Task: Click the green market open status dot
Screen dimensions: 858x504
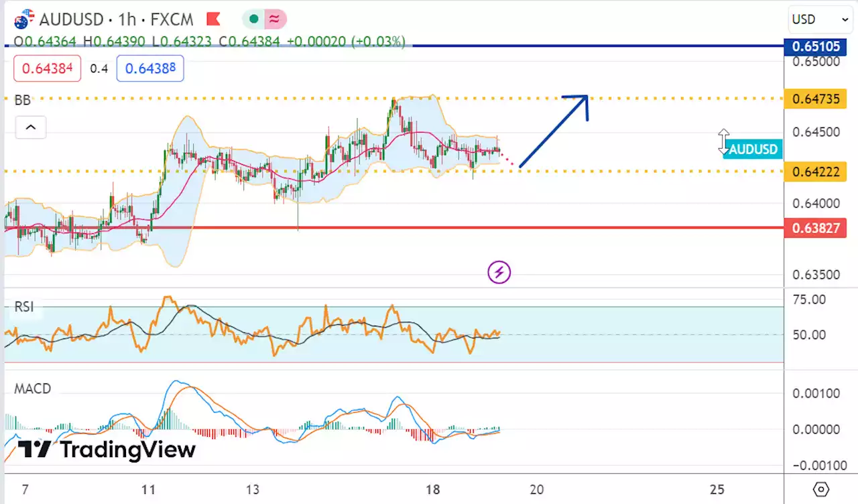Action: [x=253, y=19]
